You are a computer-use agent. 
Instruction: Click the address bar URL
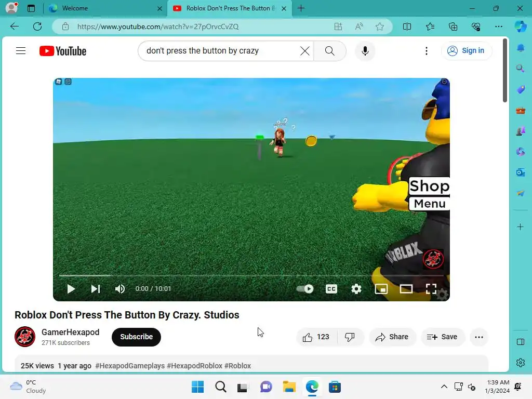pos(158,26)
